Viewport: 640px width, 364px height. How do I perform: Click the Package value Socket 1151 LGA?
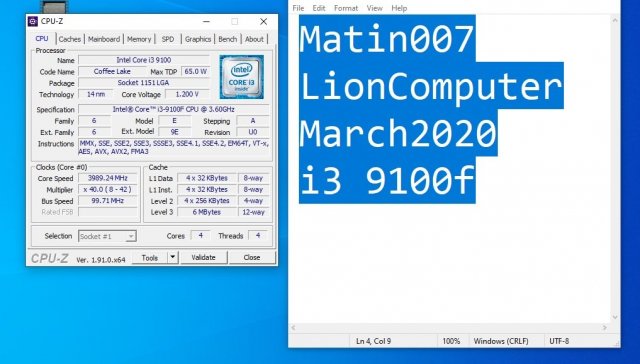click(x=144, y=83)
